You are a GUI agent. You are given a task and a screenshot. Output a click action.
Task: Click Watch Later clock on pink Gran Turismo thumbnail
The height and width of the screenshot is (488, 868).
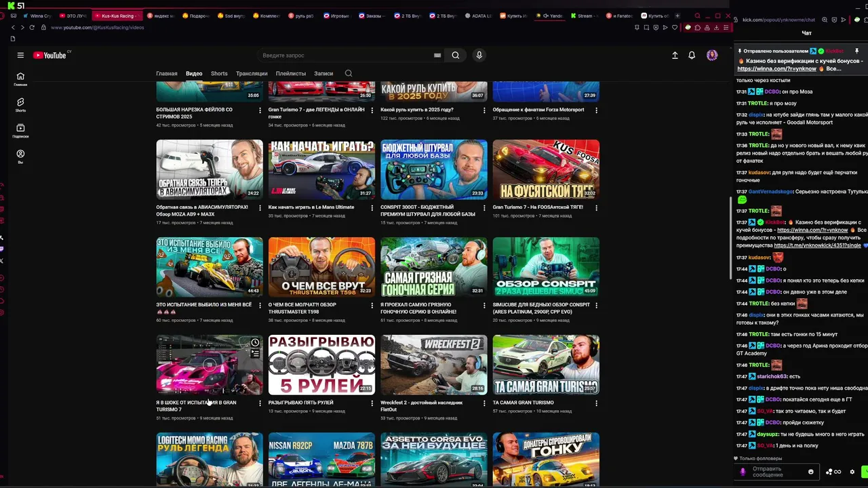coord(255,343)
